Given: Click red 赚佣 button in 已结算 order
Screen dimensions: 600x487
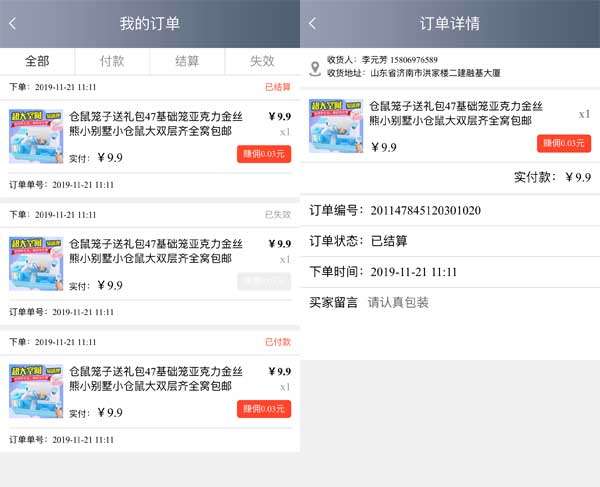Looking at the screenshot, I should click(x=264, y=154).
